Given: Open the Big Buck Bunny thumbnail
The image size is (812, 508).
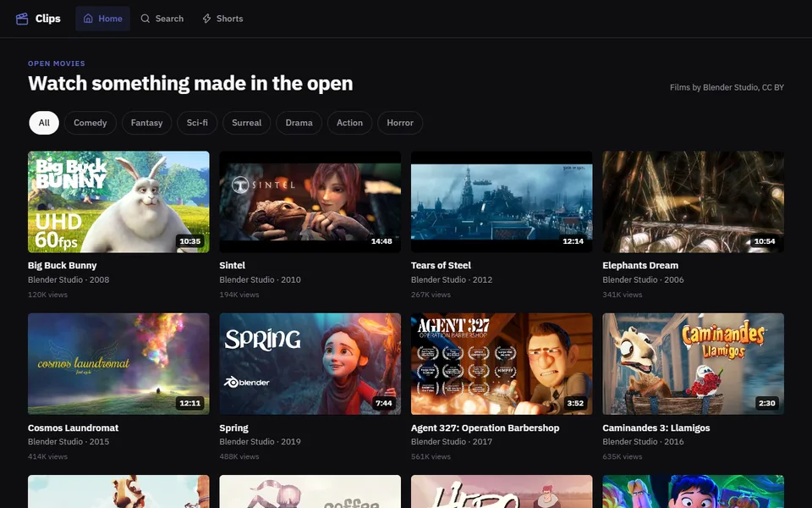Looking at the screenshot, I should point(118,202).
